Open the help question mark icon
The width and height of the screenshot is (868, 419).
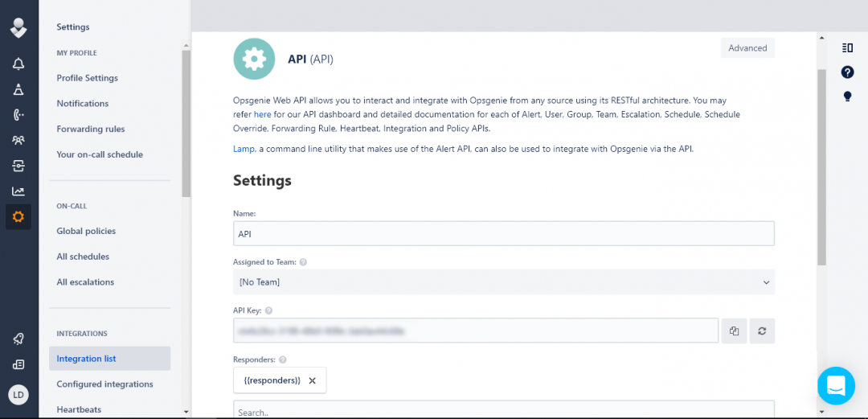point(847,72)
